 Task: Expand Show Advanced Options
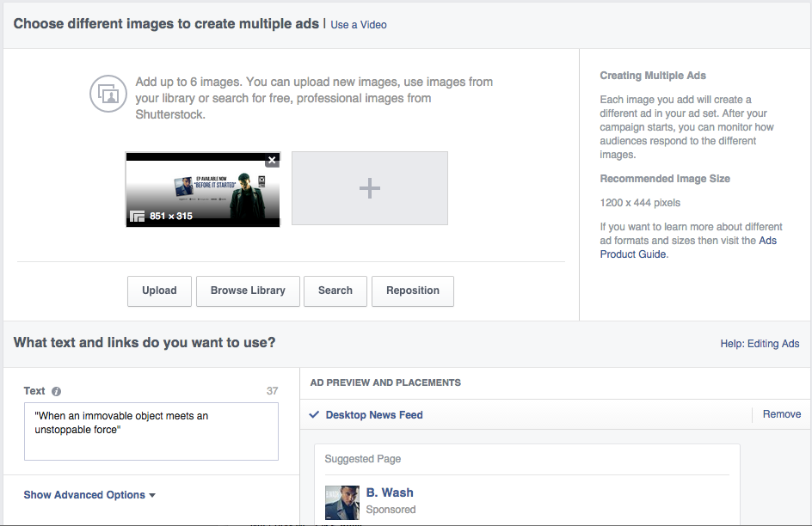click(x=89, y=495)
